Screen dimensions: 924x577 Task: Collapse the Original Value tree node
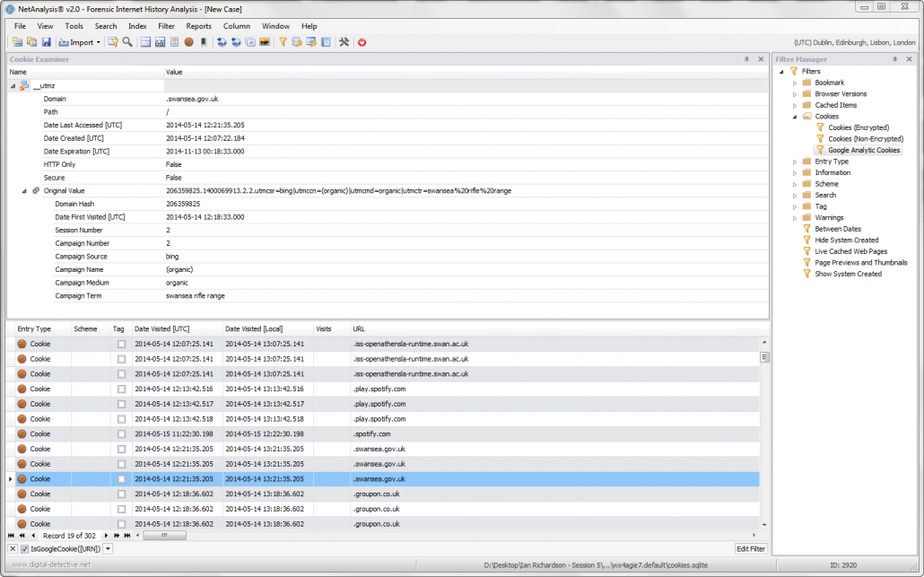[24, 191]
